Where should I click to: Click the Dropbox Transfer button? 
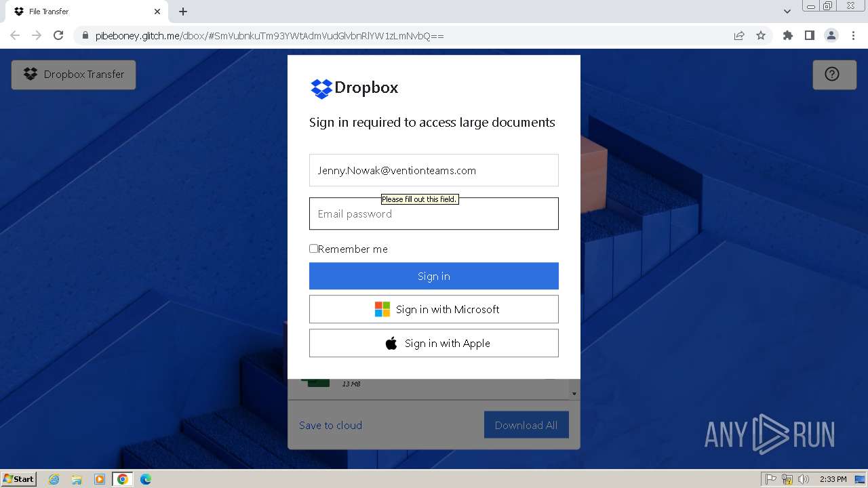click(x=73, y=75)
